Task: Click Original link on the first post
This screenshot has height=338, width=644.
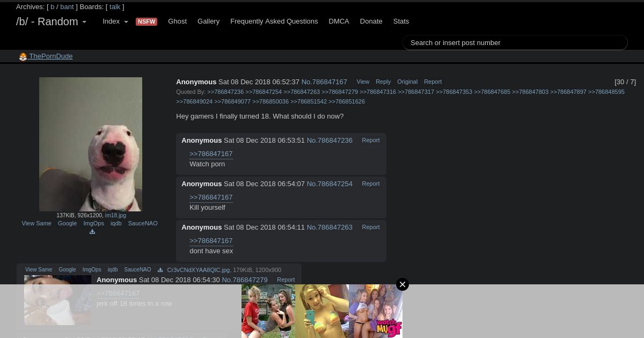Action: [x=407, y=82]
